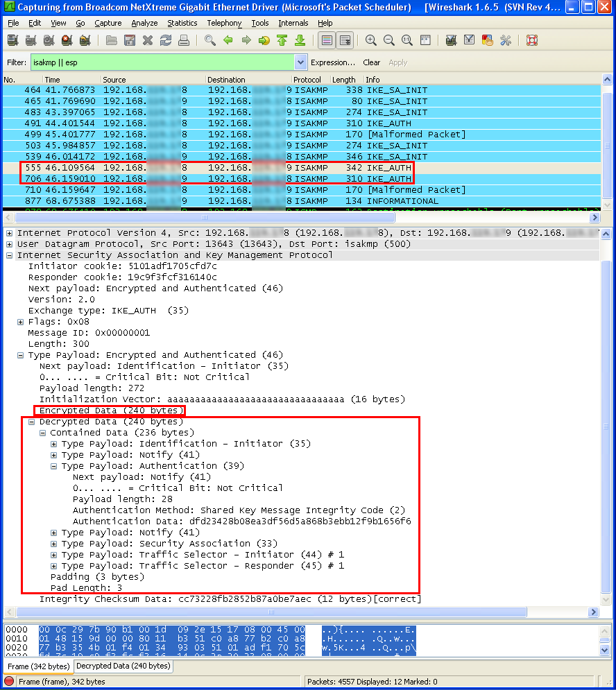Click the Zoom out toolbar icon
Image resolution: width=616 pixels, height=690 pixels.
tap(388, 40)
